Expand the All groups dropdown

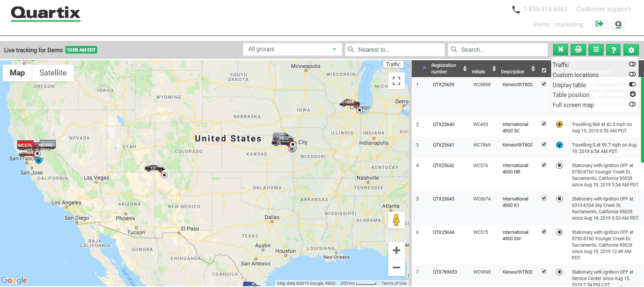point(292,49)
